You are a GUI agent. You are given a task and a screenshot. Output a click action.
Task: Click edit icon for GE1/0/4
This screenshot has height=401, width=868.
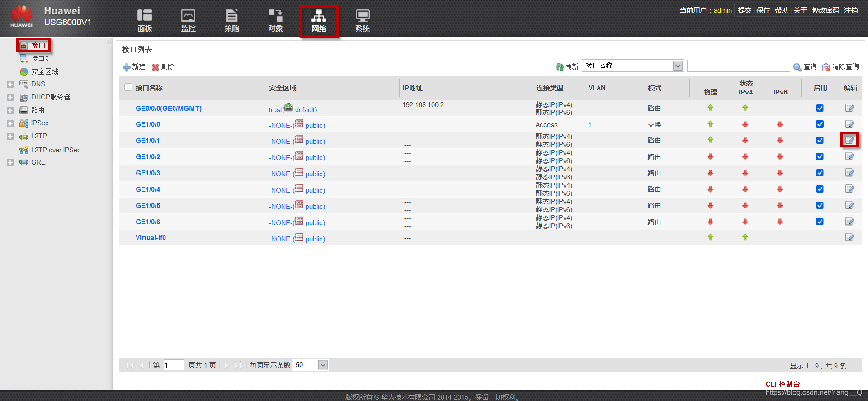tap(849, 189)
